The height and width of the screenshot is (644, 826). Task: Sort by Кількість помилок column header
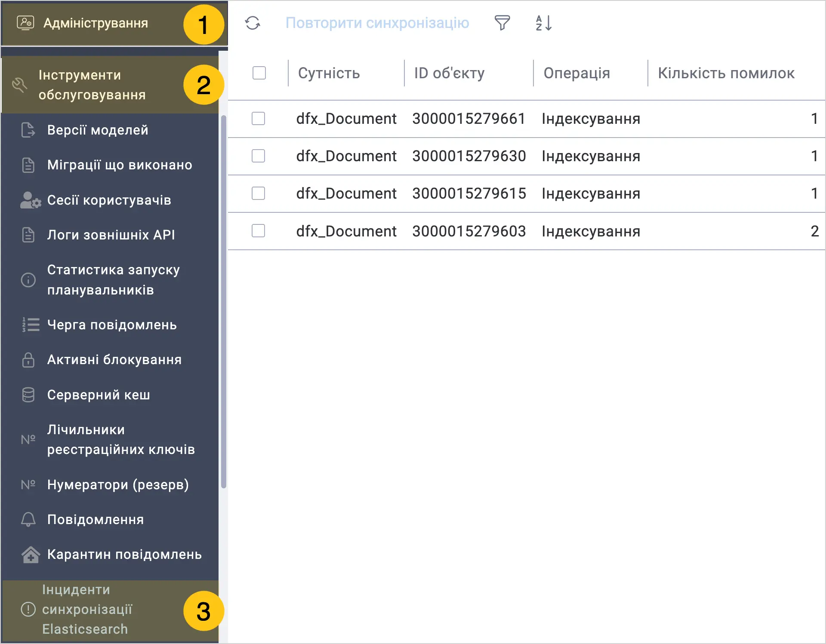coord(726,73)
